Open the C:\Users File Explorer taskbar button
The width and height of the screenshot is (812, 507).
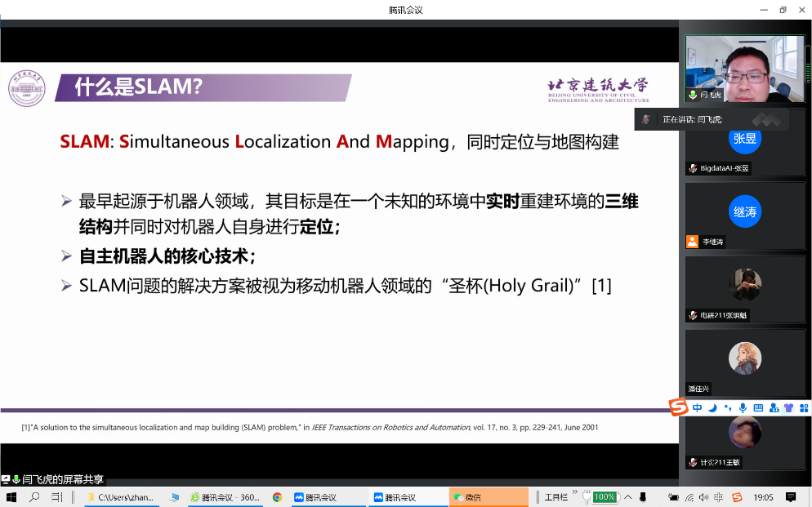point(123,497)
